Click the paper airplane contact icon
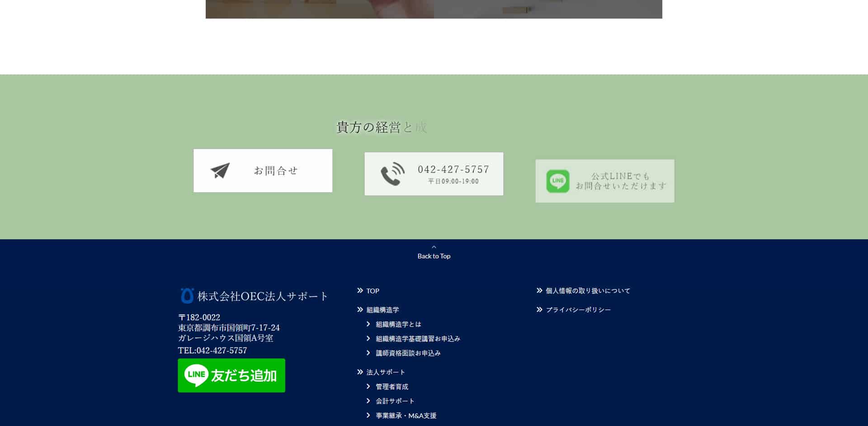The width and height of the screenshot is (868, 426). pos(220,171)
